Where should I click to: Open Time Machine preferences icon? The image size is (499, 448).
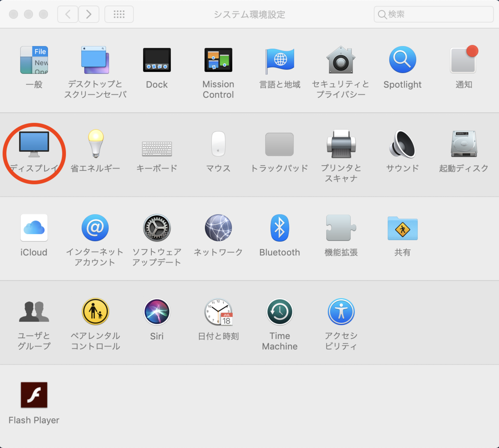(x=280, y=312)
